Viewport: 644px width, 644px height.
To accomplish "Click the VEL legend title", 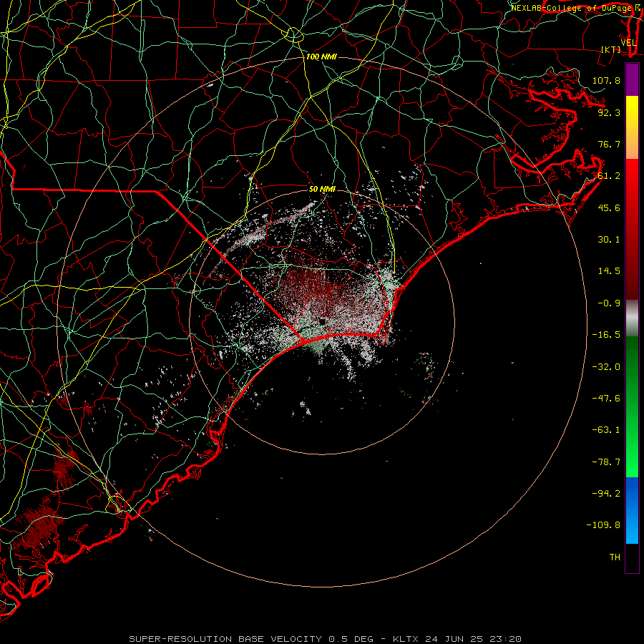I will (x=628, y=43).
